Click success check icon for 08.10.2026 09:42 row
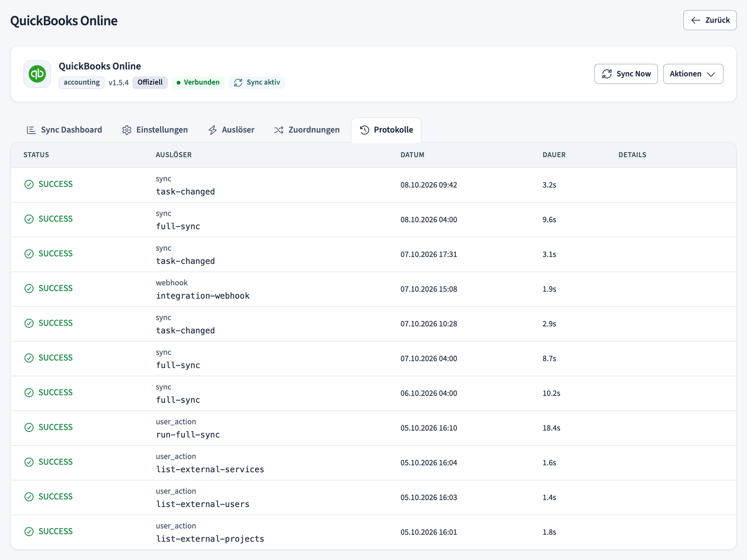Image resolution: width=747 pixels, height=560 pixels. coord(29,184)
